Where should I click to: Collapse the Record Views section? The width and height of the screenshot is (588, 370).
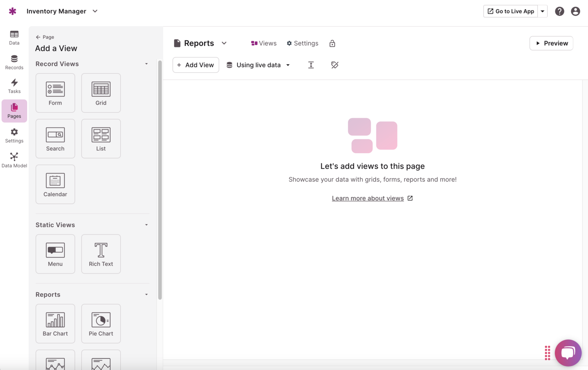[146, 63]
